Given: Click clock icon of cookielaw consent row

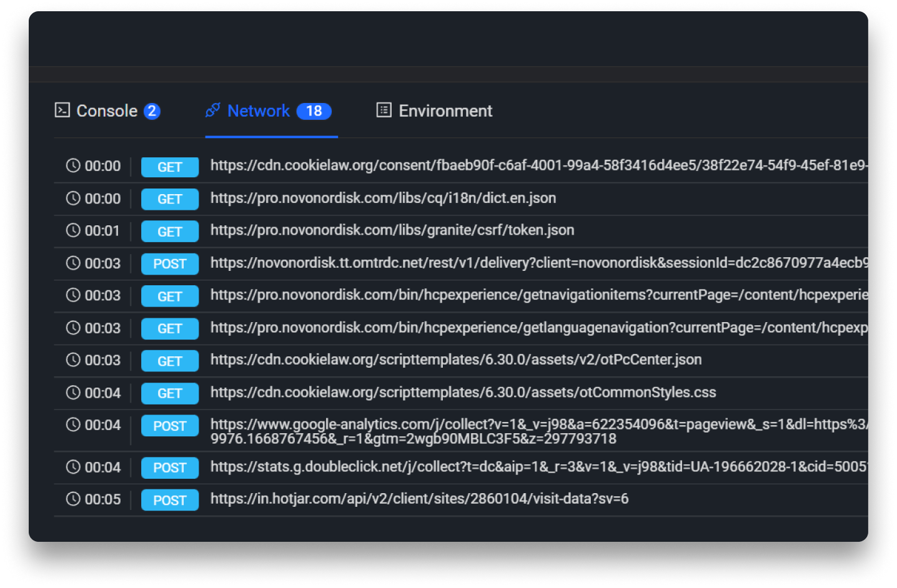Looking at the screenshot, I should [x=73, y=166].
